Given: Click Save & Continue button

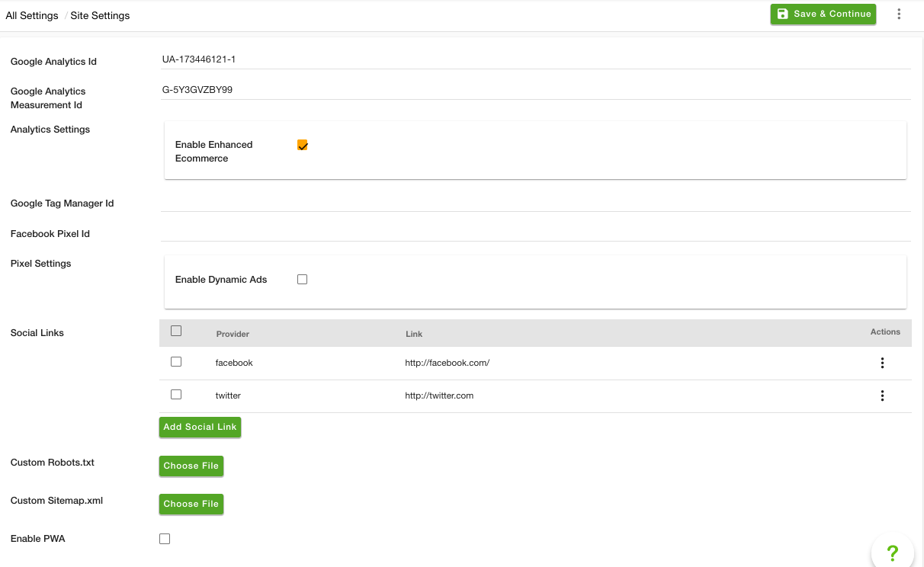Looking at the screenshot, I should pyautogui.click(x=823, y=14).
